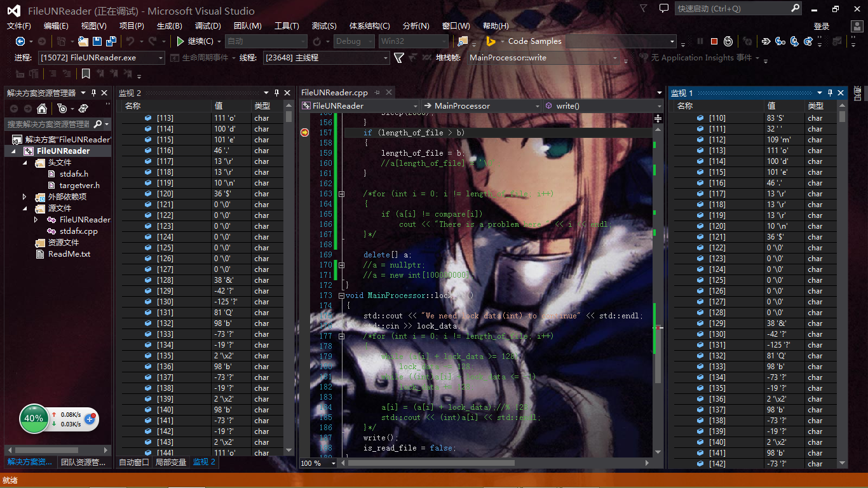Open file with the folder icon
The width and height of the screenshot is (868, 488).
[x=83, y=41]
